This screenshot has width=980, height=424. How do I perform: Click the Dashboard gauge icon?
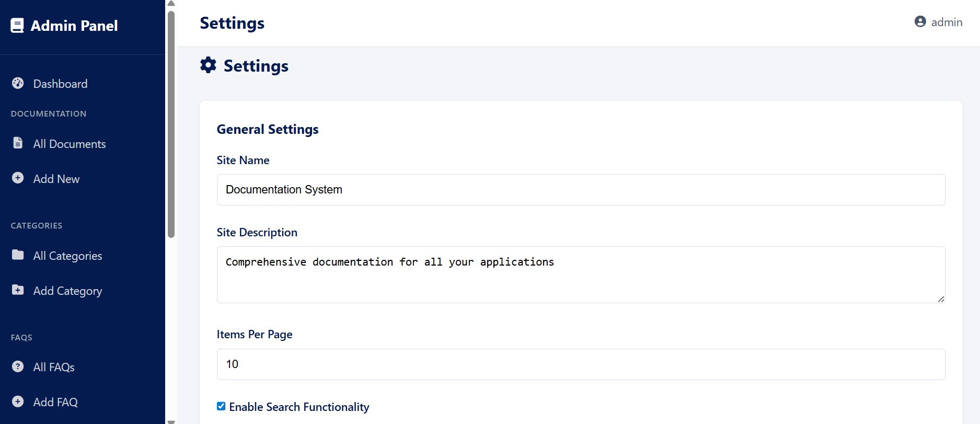(18, 83)
